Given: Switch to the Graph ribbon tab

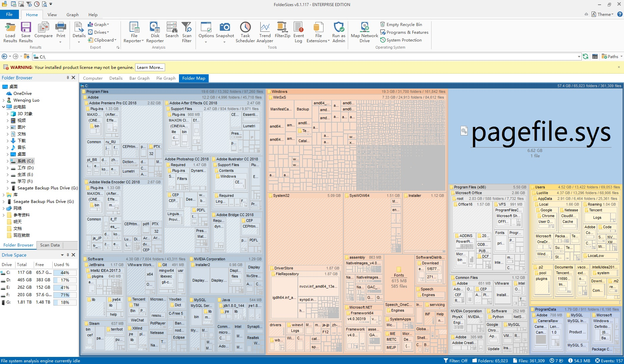Looking at the screenshot, I should (73, 15).
